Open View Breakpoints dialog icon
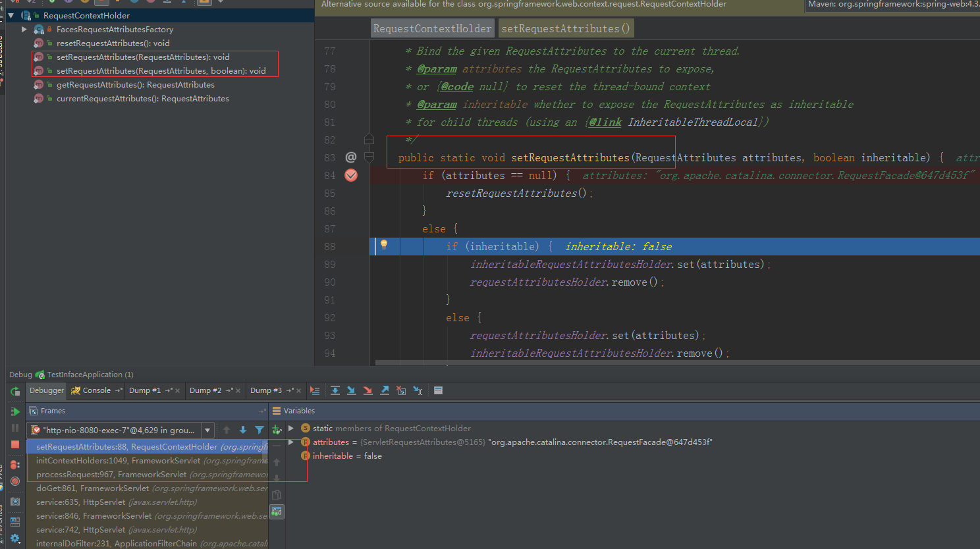Image resolution: width=980 pixels, height=549 pixels. click(15, 465)
